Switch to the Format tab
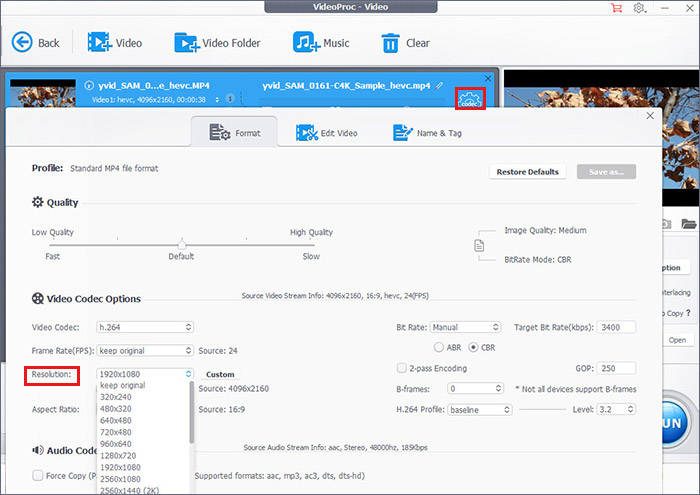The image size is (700, 495). coord(234,133)
